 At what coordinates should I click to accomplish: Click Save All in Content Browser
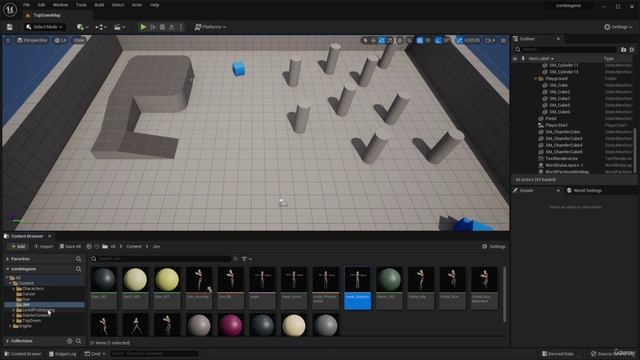70,247
